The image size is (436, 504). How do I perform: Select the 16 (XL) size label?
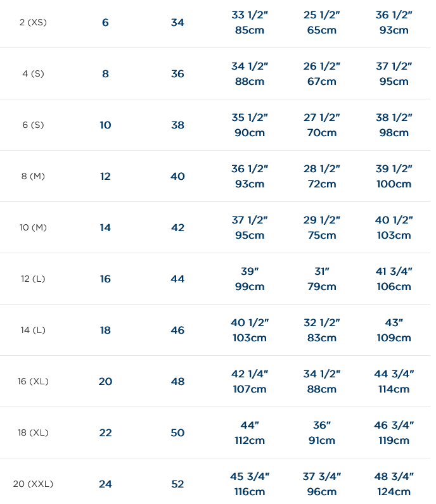[x=33, y=382]
